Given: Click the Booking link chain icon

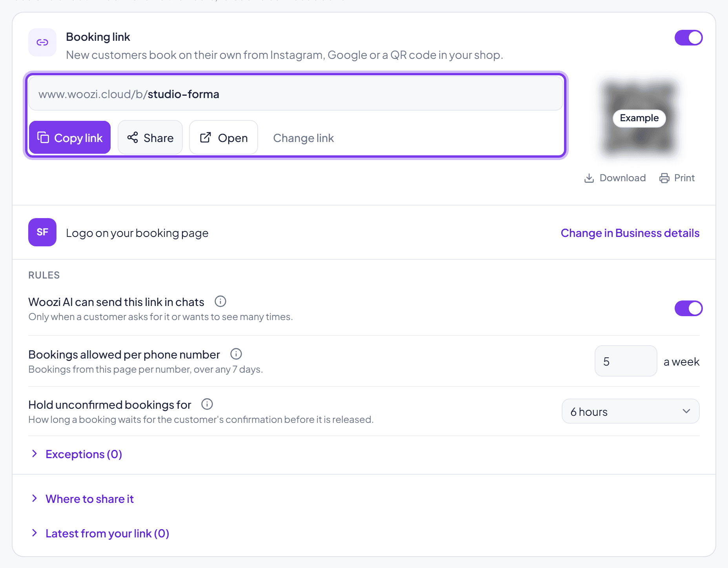Looking at the screenshot, I should (x=42, y=42).
